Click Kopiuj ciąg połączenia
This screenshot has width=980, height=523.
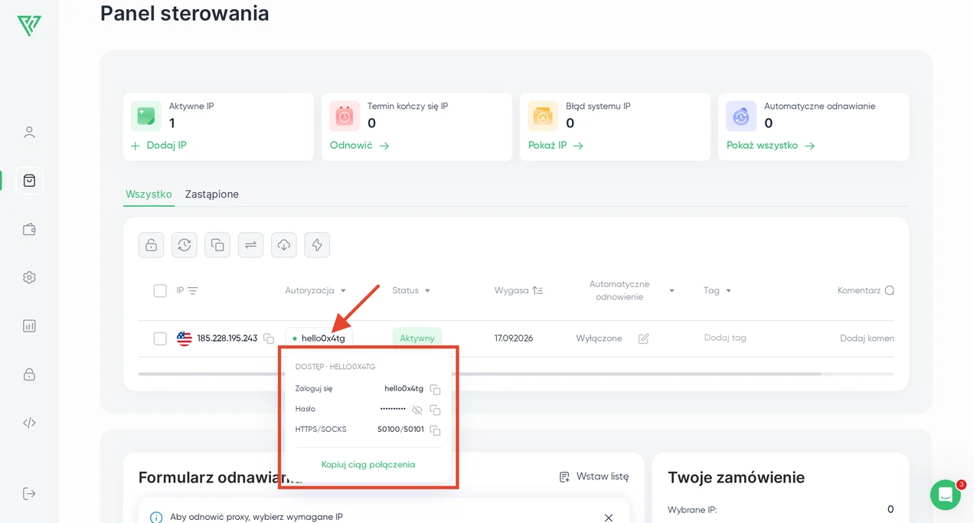(368, 465)
